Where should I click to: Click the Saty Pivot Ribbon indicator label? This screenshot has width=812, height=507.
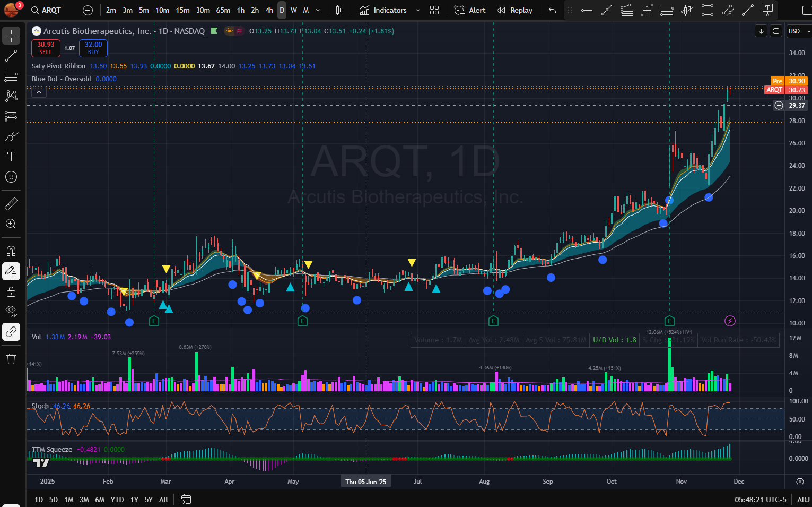coord(58,66)
